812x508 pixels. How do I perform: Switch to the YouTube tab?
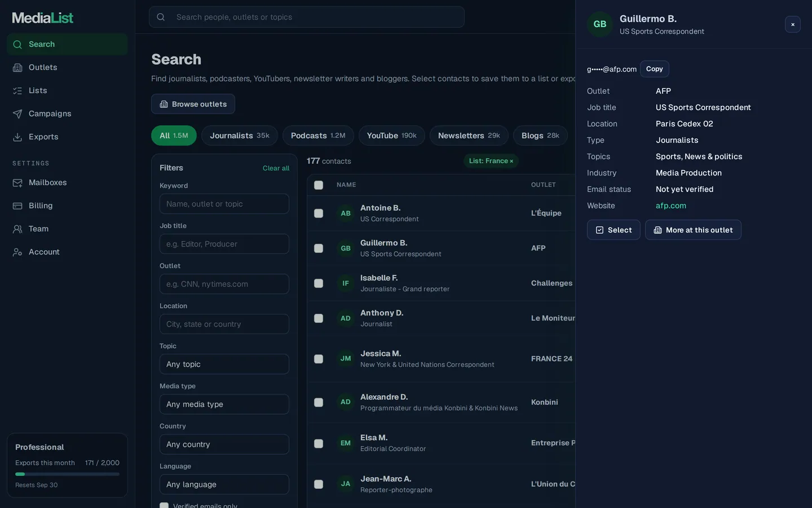tap(392, 135)
